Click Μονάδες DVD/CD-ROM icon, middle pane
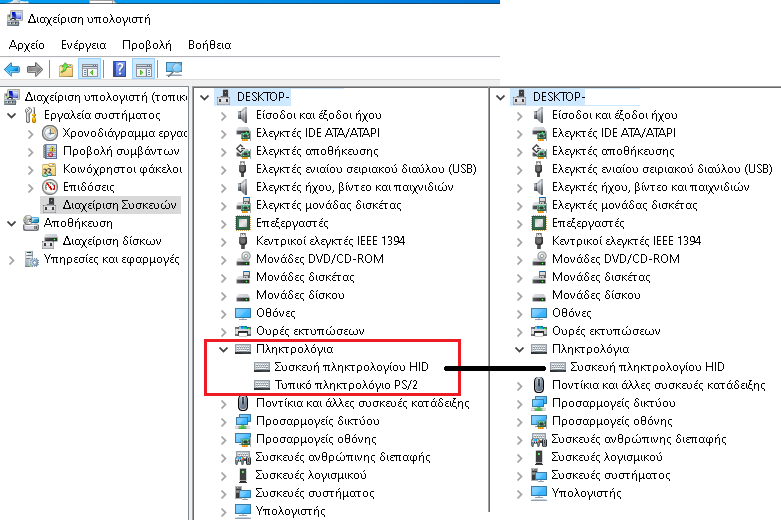The image size is (781, 520). pyautogui.click(x=243, y=259)
